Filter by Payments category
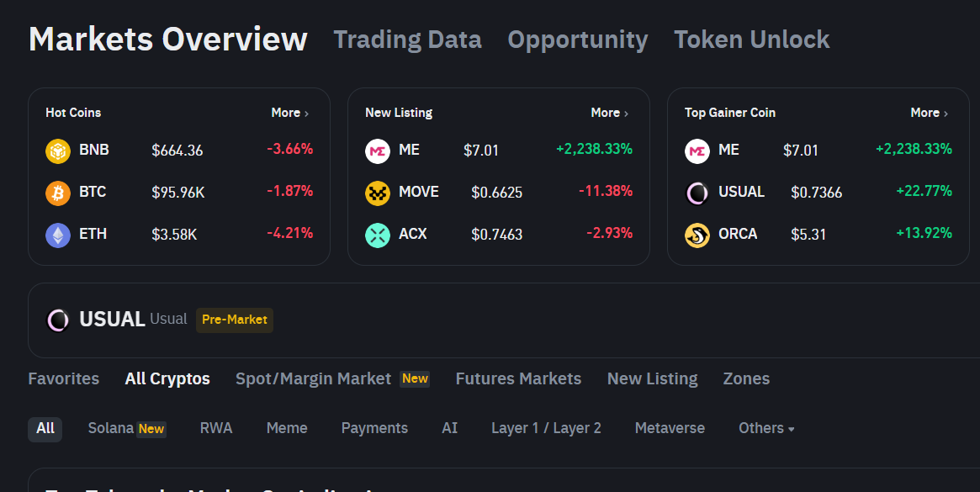The width and height of the screenshot is (980, 492). [x=374, y=428]
